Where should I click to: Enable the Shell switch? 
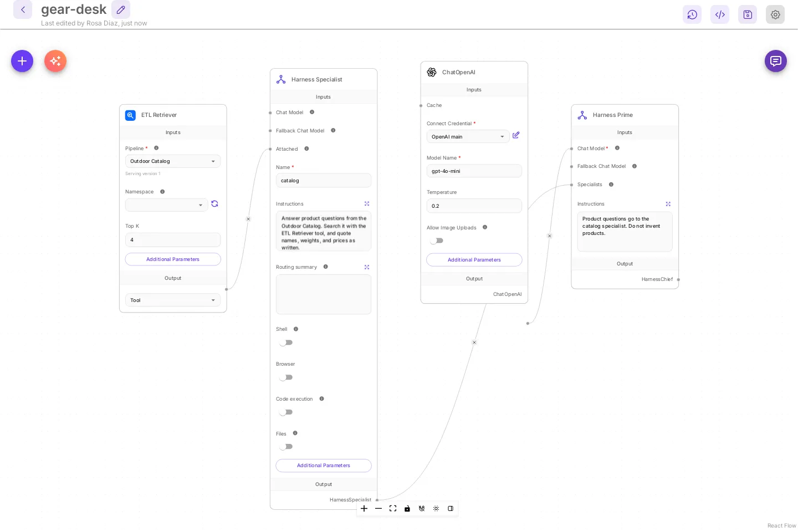click(x=286, y=342)
